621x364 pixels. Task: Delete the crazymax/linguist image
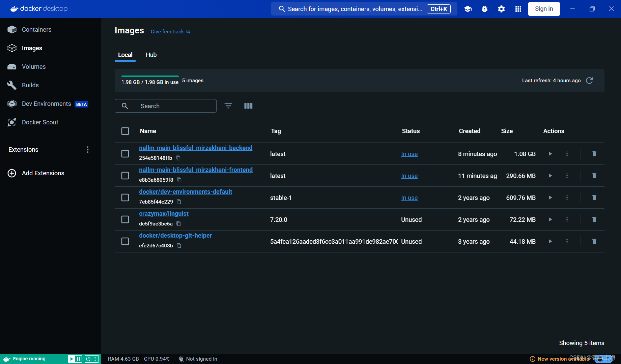594,219
